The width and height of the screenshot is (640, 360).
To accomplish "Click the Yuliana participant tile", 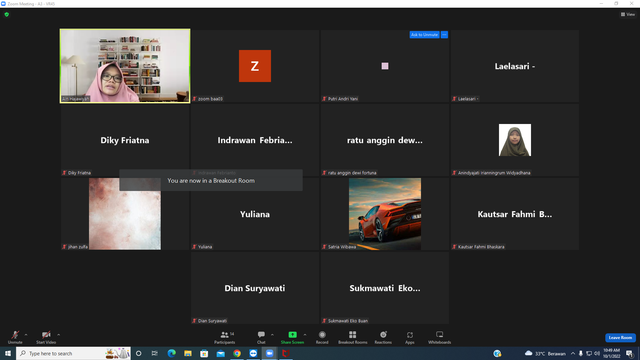I will [255, 214].
